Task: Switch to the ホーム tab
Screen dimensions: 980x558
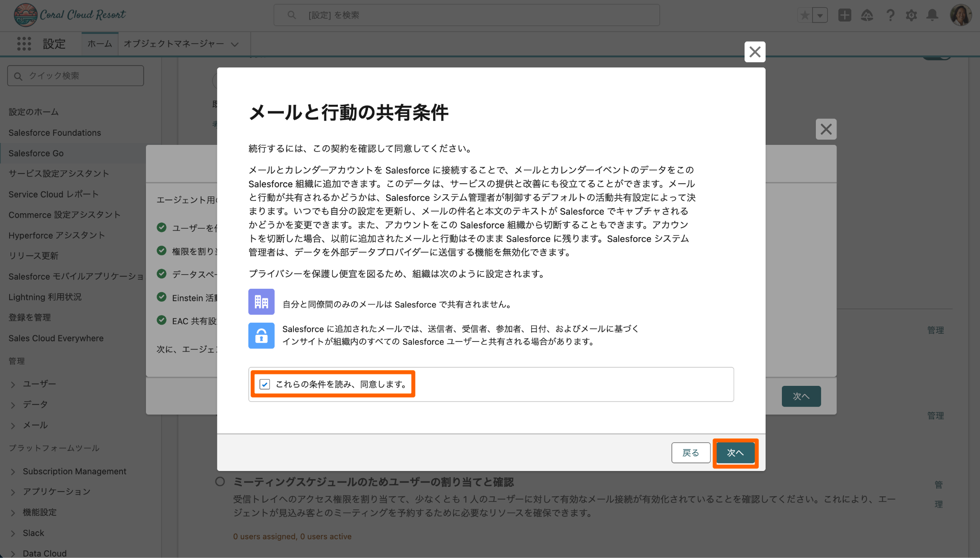Action: click(x=100, y=44)
